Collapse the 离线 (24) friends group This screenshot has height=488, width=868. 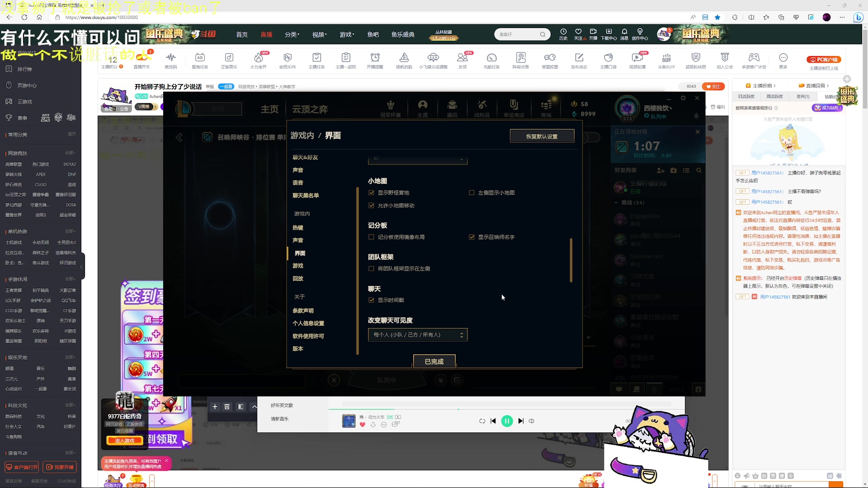pyautogui.click(x=616, y=202)
